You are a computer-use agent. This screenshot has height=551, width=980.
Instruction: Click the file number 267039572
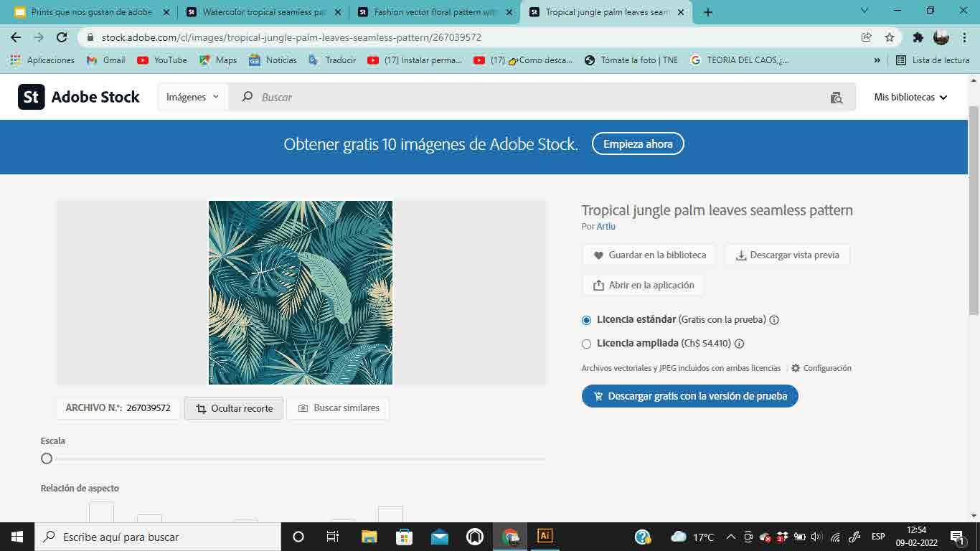149,408
